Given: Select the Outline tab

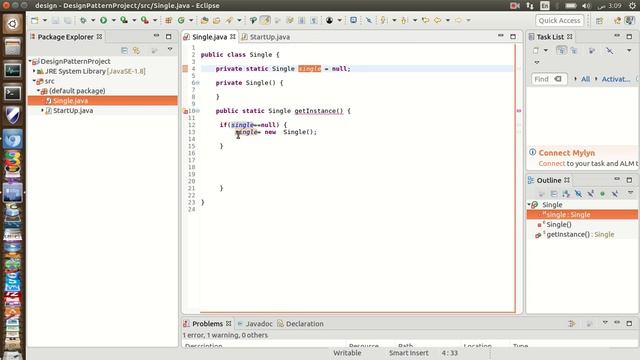Looking at the screenshot, I should click(x=549, y=180).
